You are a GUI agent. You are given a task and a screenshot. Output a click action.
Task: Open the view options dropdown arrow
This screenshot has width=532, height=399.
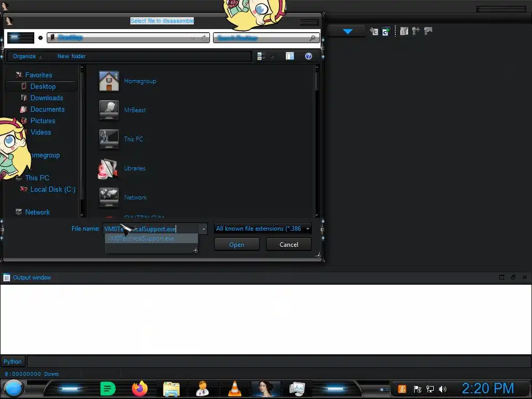[x=272, y=57]
